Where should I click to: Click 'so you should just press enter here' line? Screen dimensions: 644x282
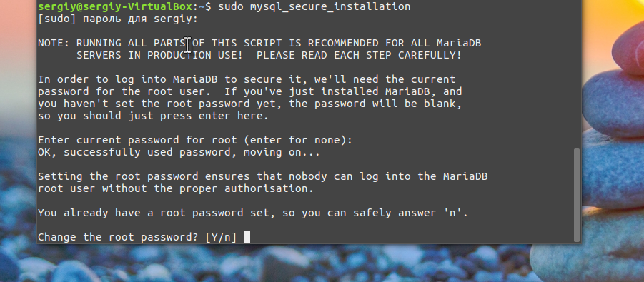153,116
